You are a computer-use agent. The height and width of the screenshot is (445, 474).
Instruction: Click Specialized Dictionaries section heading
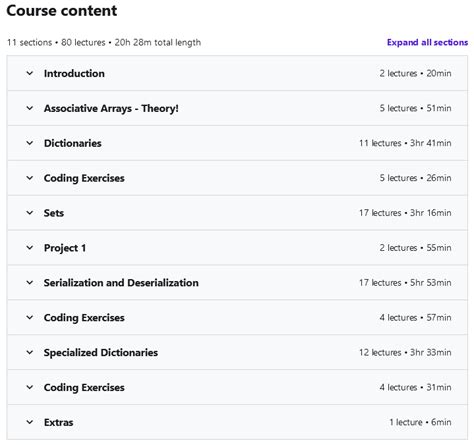(x=101, y=353)
